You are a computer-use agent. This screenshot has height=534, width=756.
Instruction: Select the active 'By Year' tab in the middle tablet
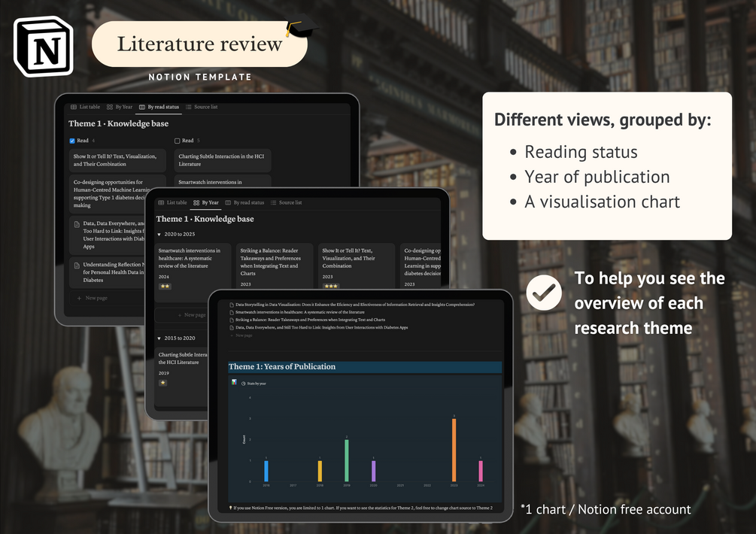[x=206, y=203]
